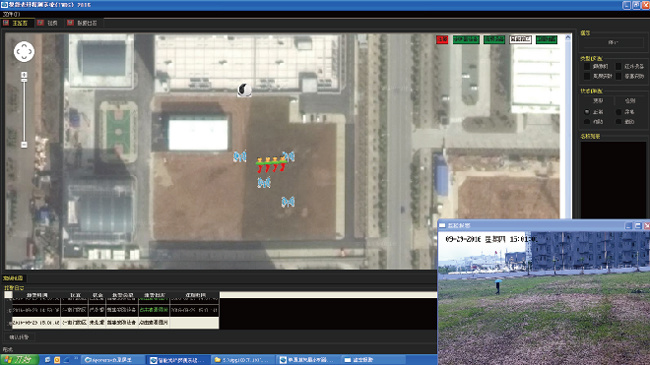Click the leftmost blue sensor icon on map
This screenshot has height=365, width=650.
click(240, 157)
